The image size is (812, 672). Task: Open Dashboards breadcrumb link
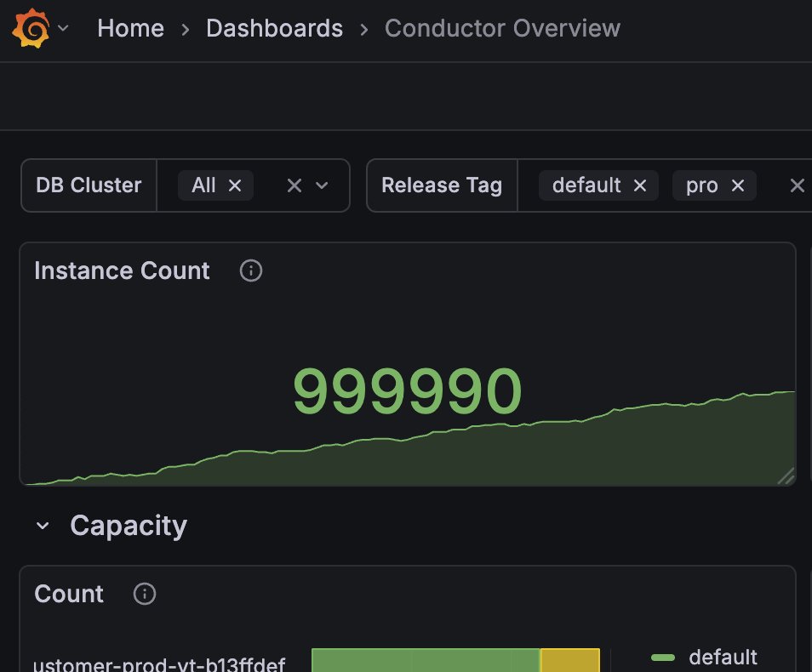(274, 28)
